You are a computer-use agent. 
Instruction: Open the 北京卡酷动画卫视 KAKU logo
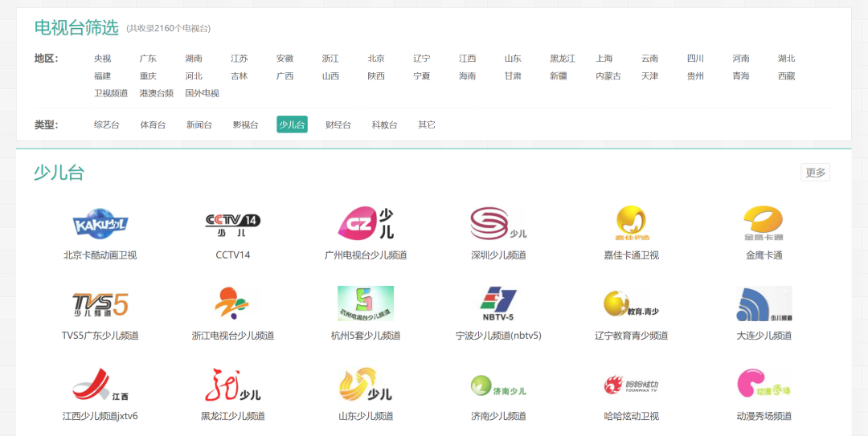click(x=100, y=223)
